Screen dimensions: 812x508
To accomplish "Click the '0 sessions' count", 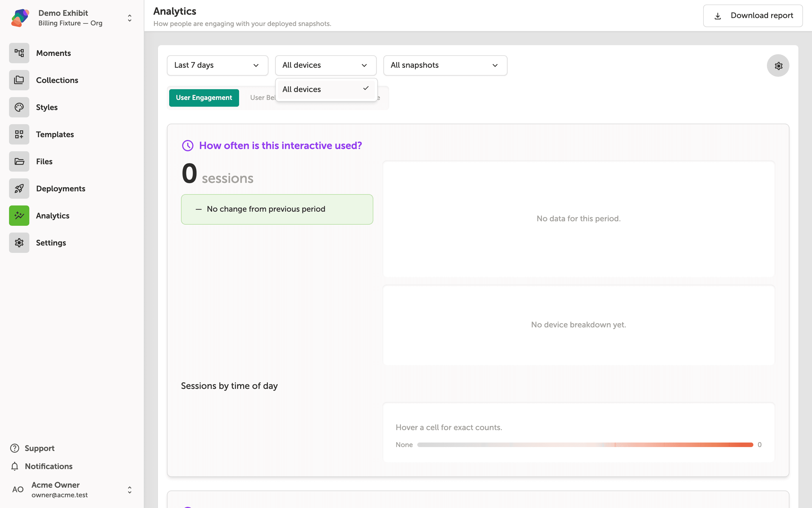I will [x=217, y=174].
